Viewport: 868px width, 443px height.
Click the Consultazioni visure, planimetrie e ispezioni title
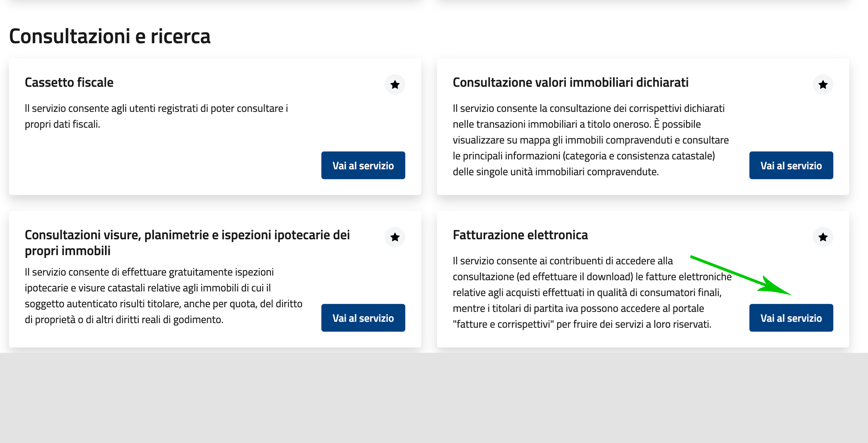[x=187, y=235]
